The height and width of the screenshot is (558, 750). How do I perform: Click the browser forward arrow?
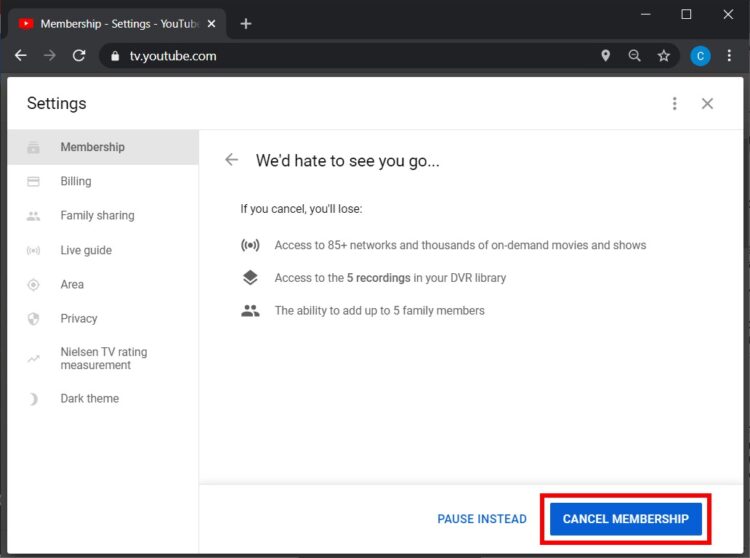click(x=49, y=56)
